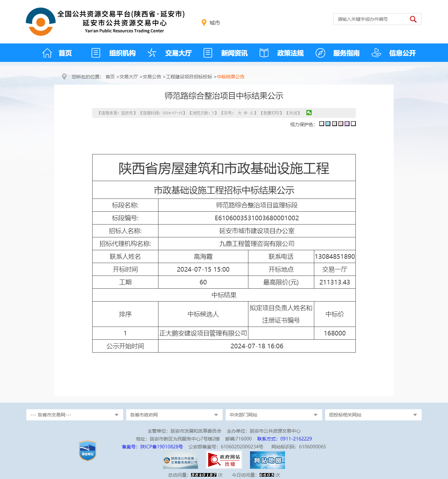This screenshot has height=479, width=448.
Task: Open the 中央部门网站 dropdown
Action: [273, 415]
